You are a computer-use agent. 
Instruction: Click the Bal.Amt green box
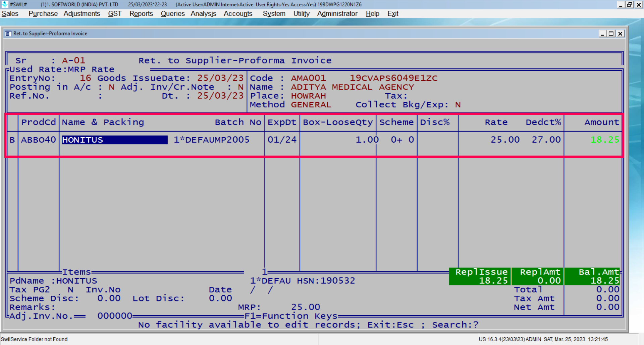[x=593, y=276]
